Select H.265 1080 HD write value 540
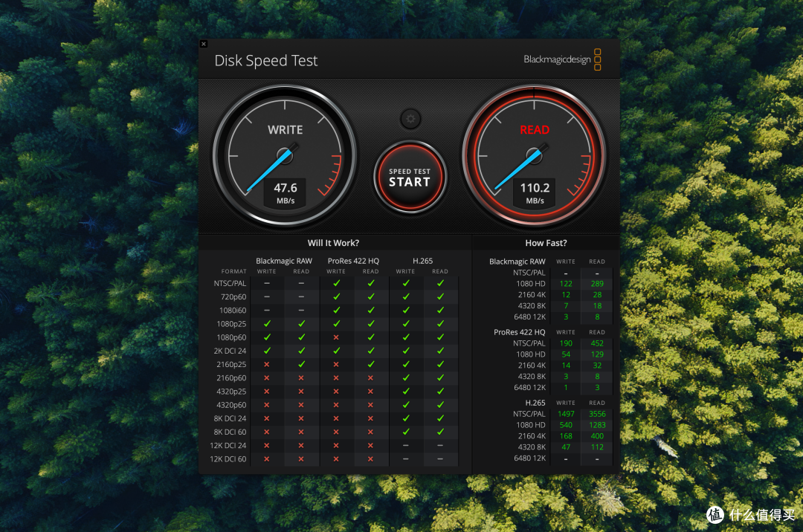This screenshot has height=532, width=803. (566, 425)
